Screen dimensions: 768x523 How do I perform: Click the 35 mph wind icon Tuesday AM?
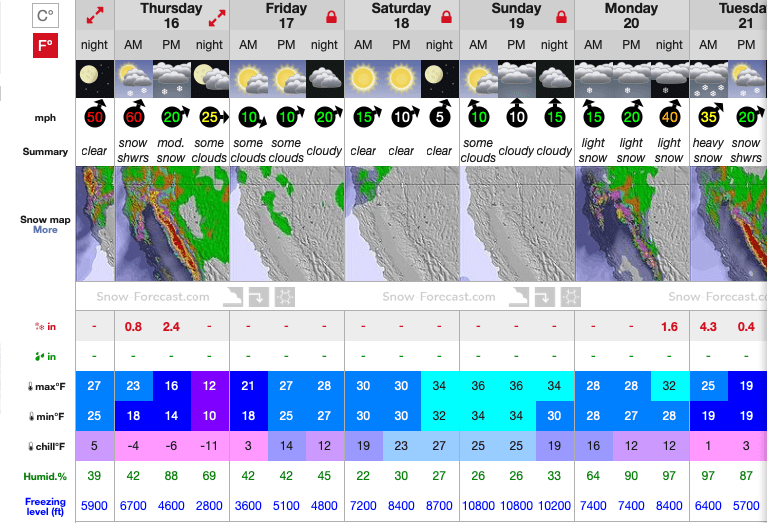click(x=710, y=116)
